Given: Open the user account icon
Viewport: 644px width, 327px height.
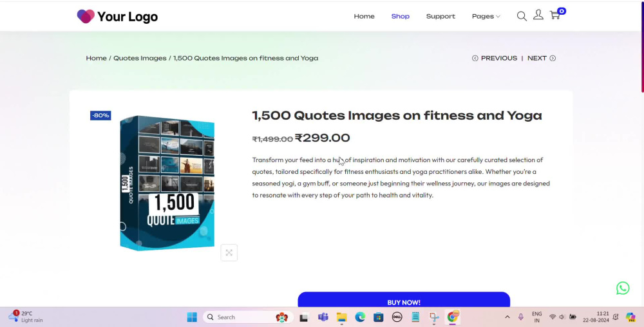Looking at the screenshot, I should (538, 15).
